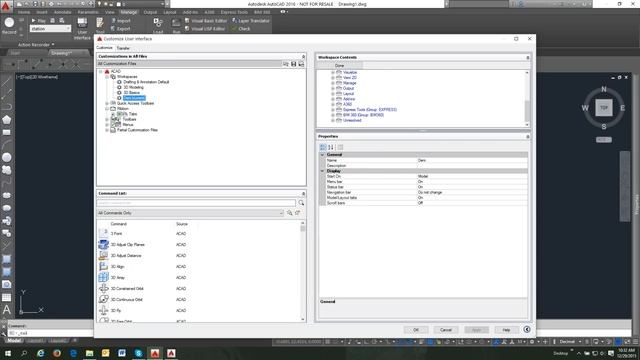
Task: Click the multiline text A tool in left toolbar
Action: [7, 310]
